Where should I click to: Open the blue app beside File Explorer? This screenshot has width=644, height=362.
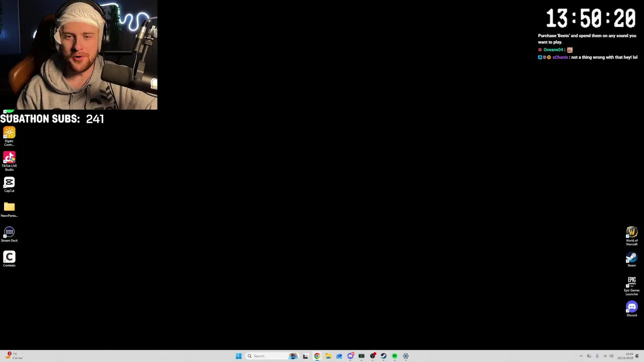(x=339, y=356)
